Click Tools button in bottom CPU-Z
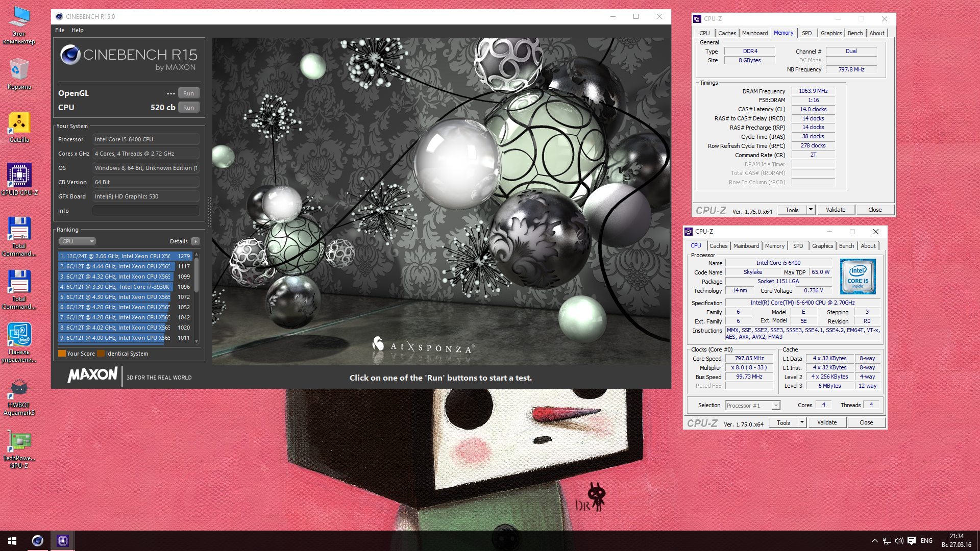This screenshot has width=980, height=551. tap(783, 422)
